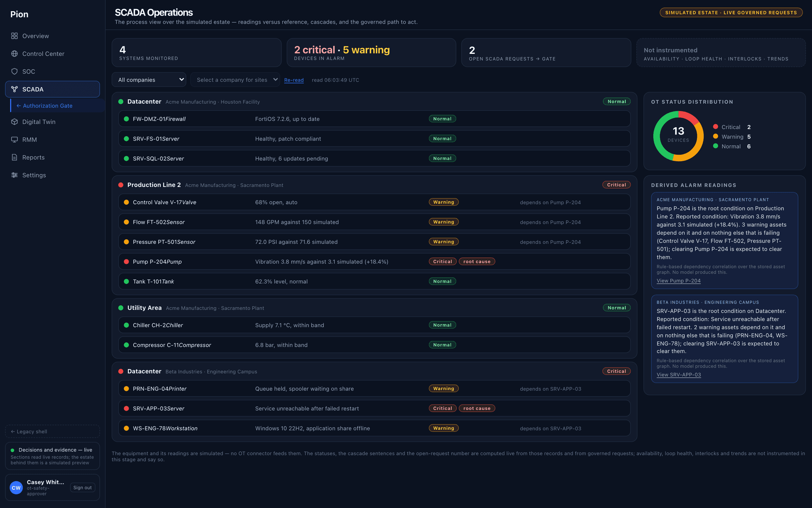Click the Critical red legend swatch
Image resolution: width=812 pixels, height=508 pixels.
(x=716, y=127)
